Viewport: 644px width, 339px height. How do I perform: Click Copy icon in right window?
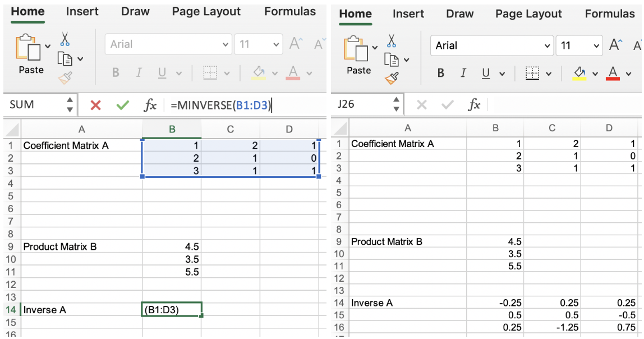coord(392,59)
